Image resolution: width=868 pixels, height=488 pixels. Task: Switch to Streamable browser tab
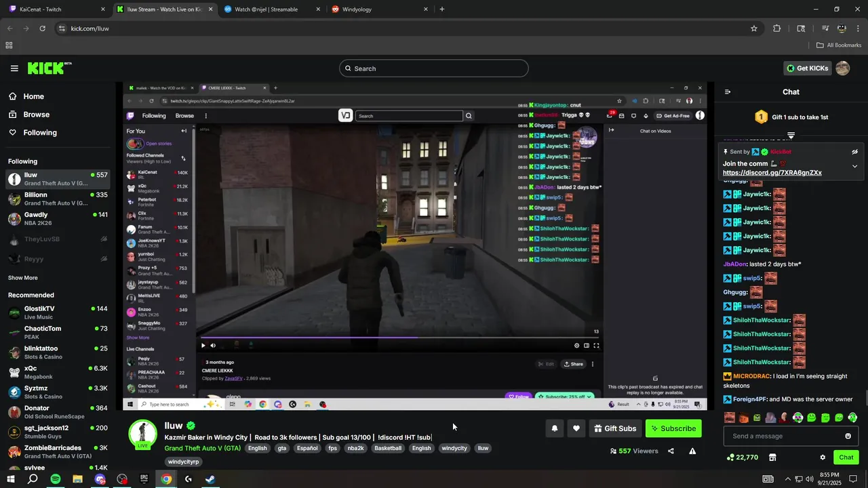(x=272, y=9)
